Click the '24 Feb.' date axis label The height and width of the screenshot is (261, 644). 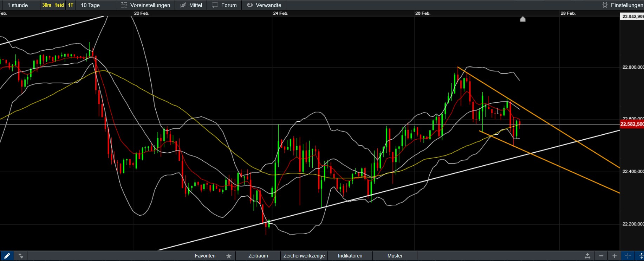click(280, 13)
